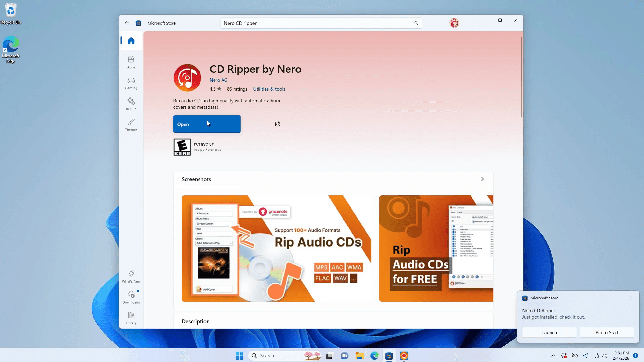644x362 pixels.
Task: Expand the Screenshots section chevron
Action: point(482,179)
